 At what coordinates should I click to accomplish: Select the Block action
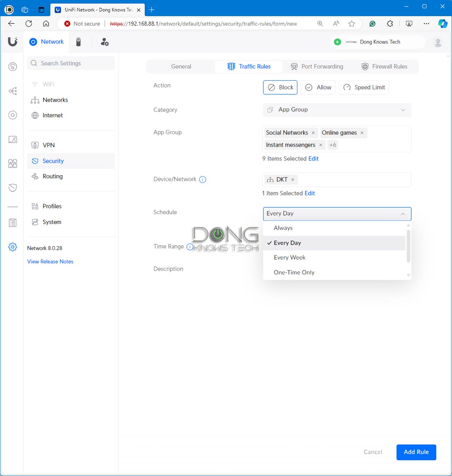point(280,87)
